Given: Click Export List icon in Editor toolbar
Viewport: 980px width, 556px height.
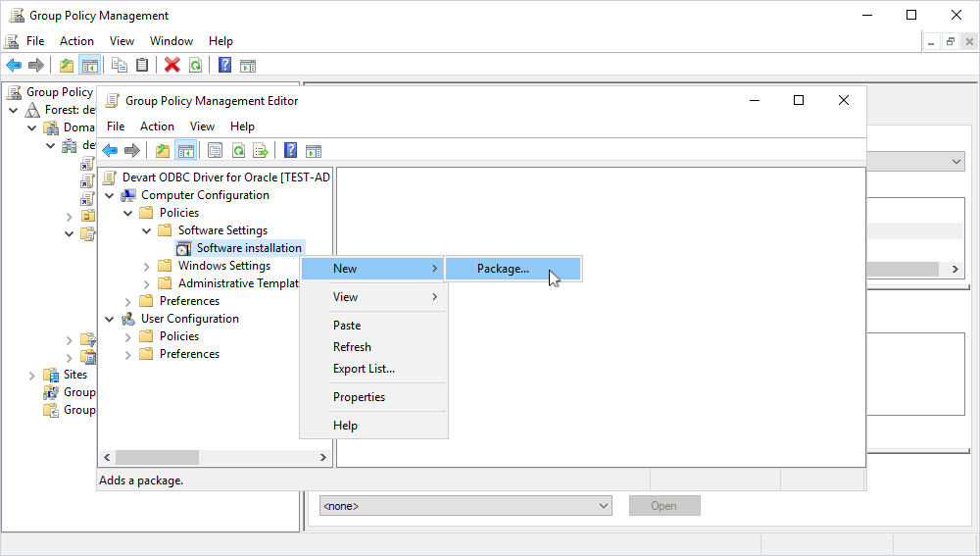Looking at the screenshot, I should click(261, 150).
